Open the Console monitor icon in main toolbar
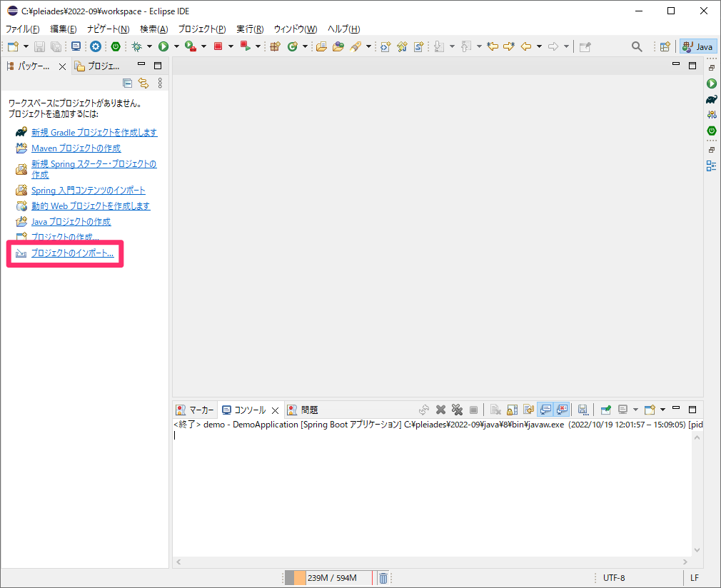 76,46
